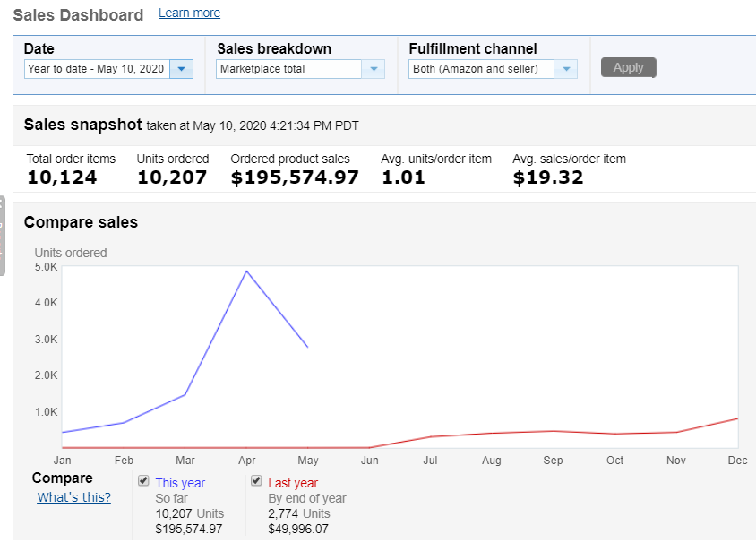Expand the Fulfillment channel dropdown
Image resolution: width=756 pixels, height=560 pixels.
565,69
